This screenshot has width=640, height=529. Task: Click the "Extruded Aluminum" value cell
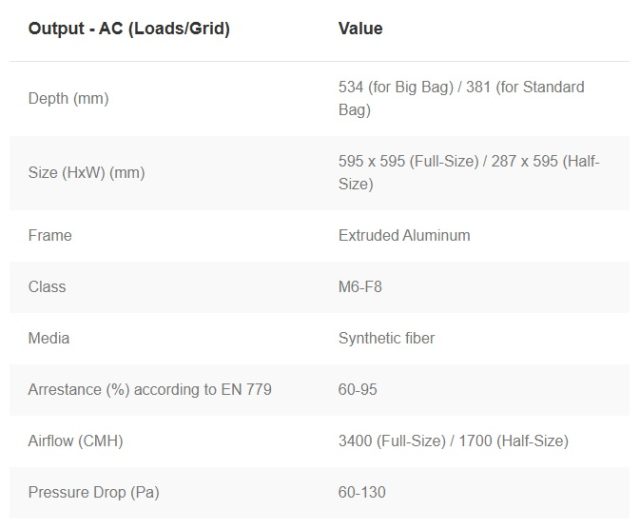404,235
